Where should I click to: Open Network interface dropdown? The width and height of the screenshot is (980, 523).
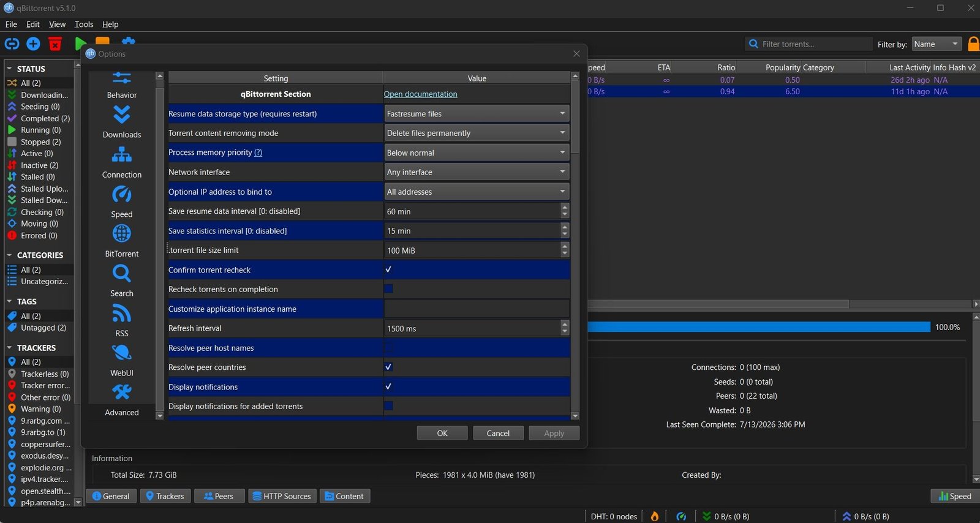tap(477, 172)
